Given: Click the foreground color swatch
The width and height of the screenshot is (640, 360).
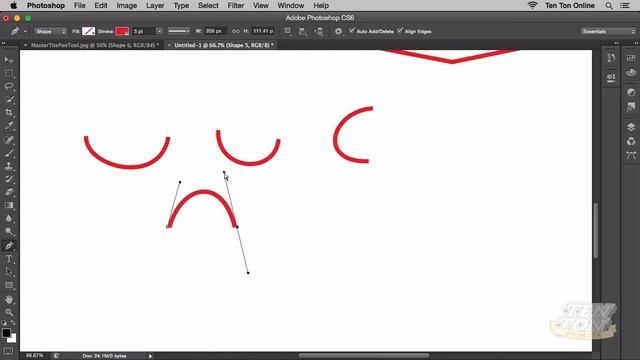Looking at the screenshot, I should point(6,333).
